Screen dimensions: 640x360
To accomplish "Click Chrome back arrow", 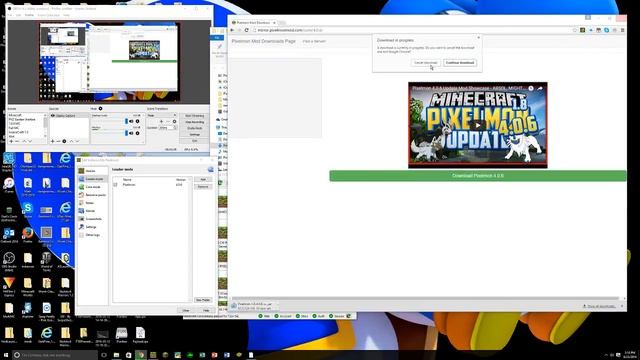I will pos(232,30).
